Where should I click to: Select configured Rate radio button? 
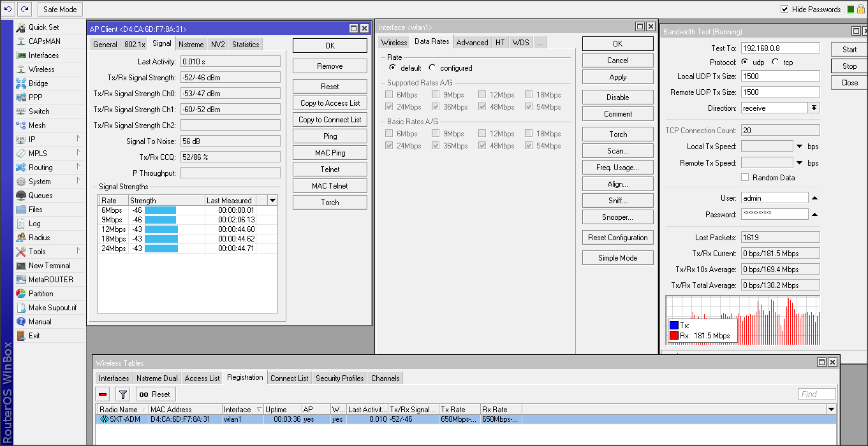click(432, 68)
